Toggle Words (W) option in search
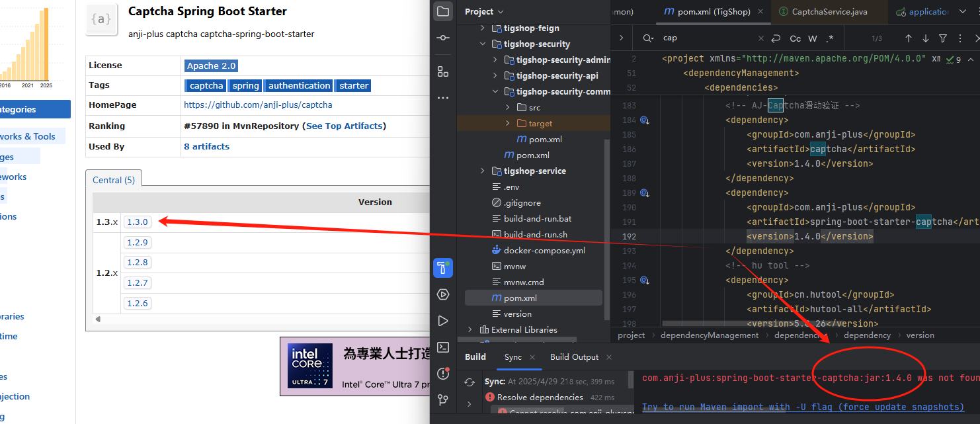The image size is (980, 424). (x=813, y=38)
